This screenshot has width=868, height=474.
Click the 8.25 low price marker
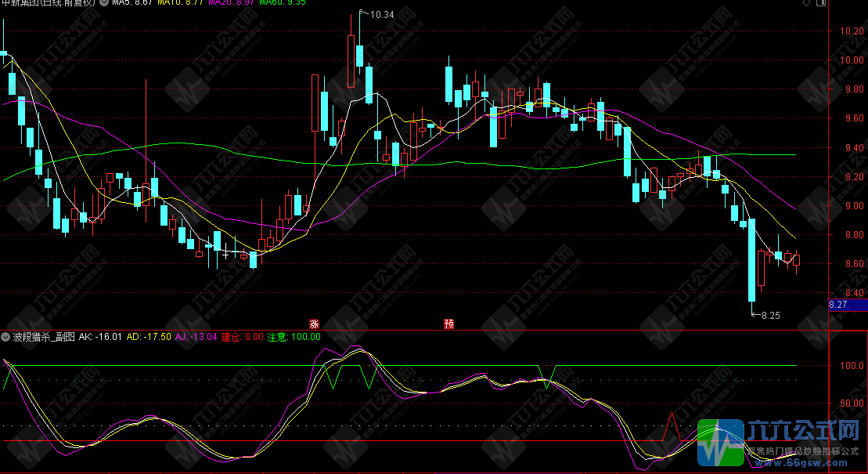tap(770, 315)
